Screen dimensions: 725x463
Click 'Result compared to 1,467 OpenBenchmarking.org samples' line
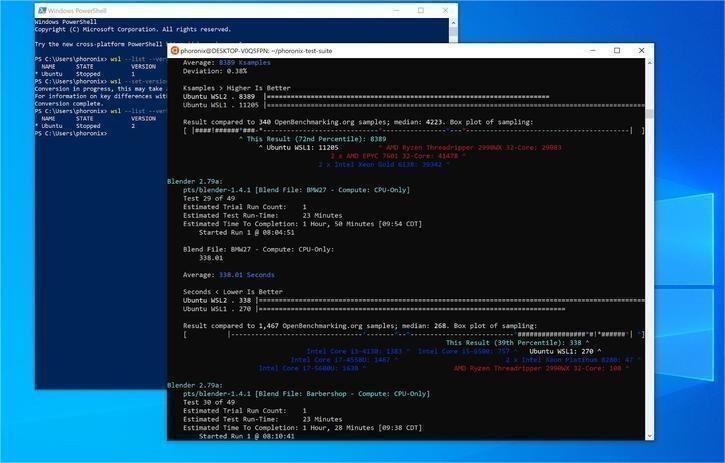(360, 326)
